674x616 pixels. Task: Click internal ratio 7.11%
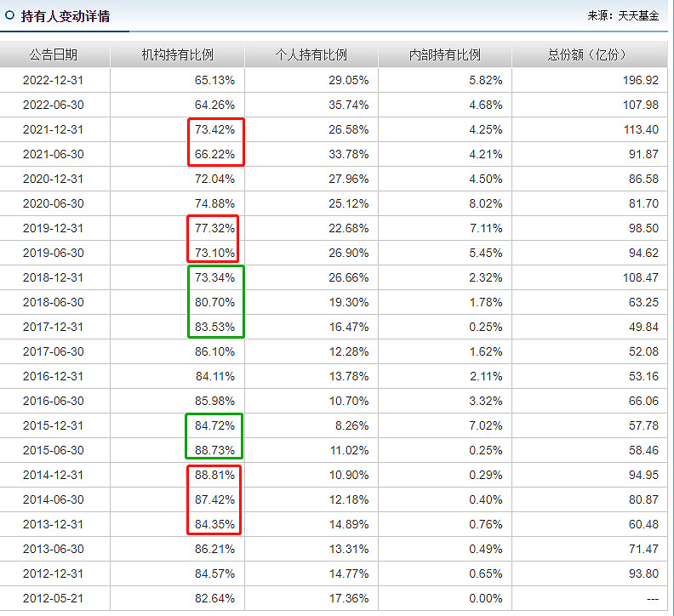click(486, 228)
